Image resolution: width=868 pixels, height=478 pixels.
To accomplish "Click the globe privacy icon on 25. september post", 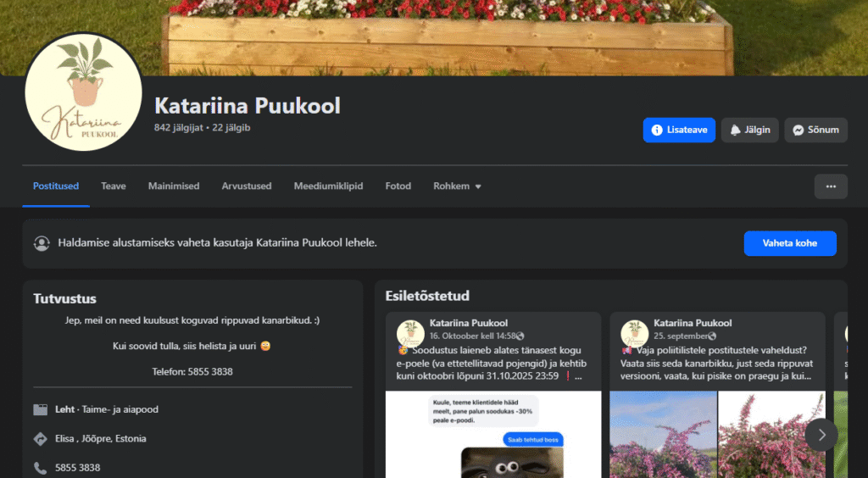I will click(712, 336).
